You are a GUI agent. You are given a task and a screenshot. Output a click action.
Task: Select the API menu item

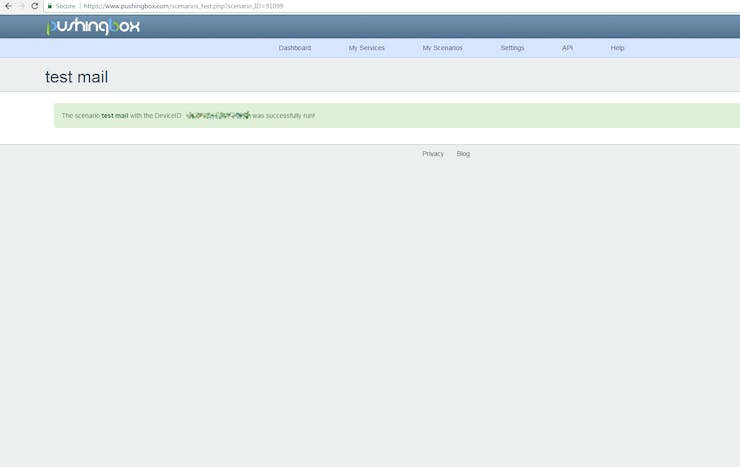567,48
